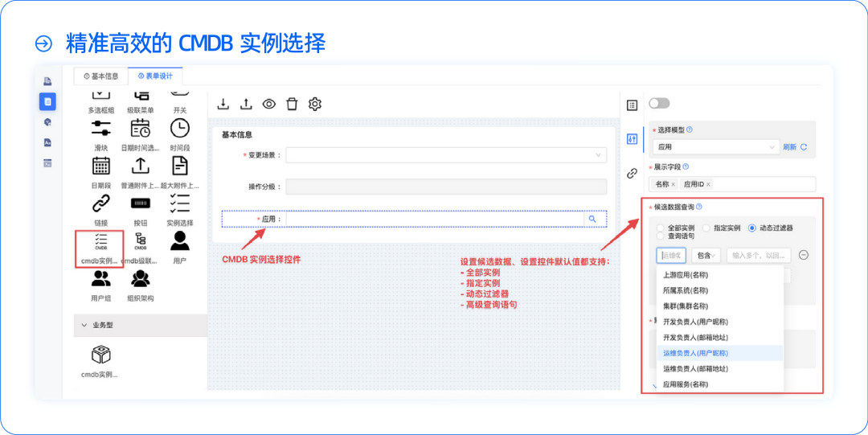Image resolution: width=868 pixels, height=435 pixels.
Task: Select the 实例选择 component icon
Action: pyautogui.click(x=179, y=203)
